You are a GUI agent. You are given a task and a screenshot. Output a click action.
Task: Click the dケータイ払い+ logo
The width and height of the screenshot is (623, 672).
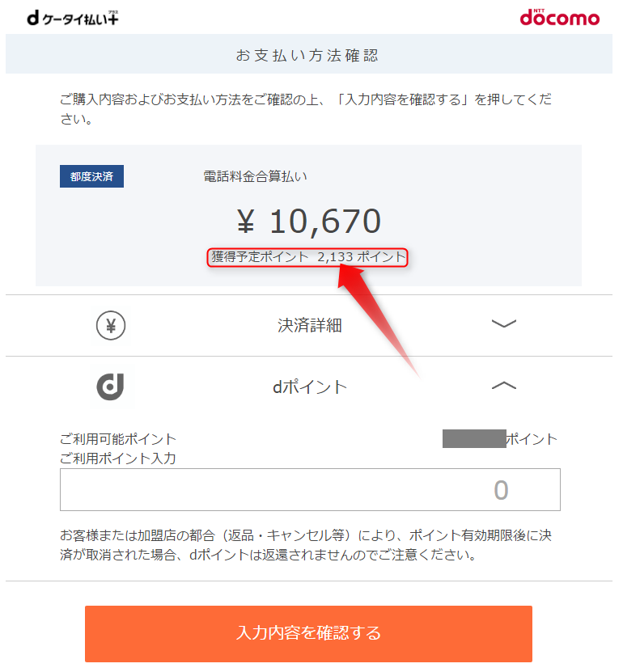(73, 18)
